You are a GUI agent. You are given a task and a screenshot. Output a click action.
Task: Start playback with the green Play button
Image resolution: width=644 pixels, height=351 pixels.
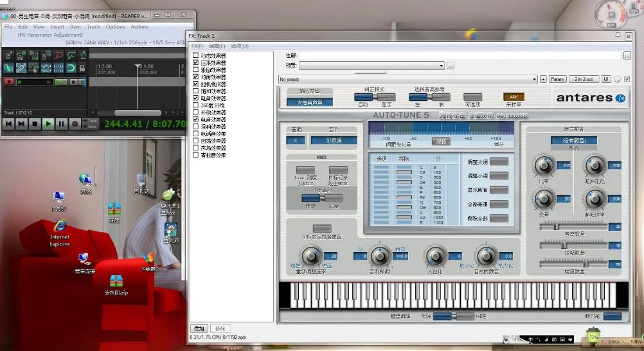coord(48,123)
